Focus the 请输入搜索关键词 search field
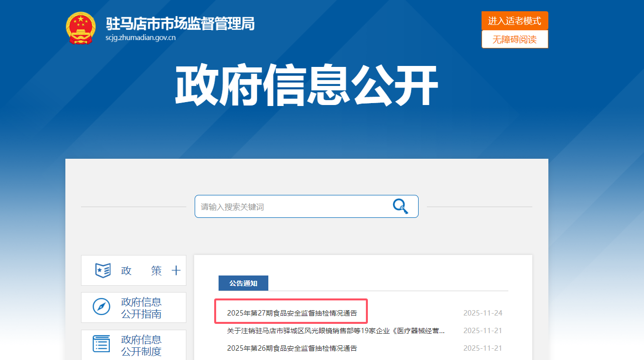 (x=293, y=207)
